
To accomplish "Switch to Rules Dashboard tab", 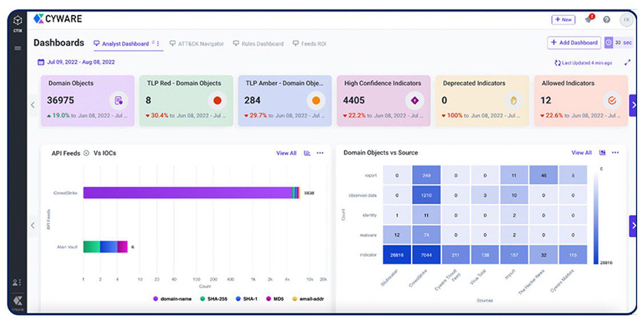I will point(258,43).
